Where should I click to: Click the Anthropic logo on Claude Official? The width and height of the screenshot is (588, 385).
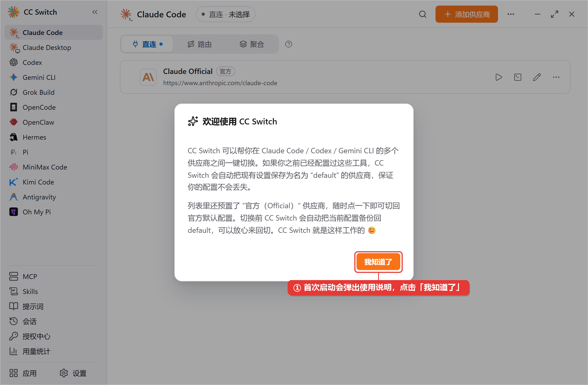(x=148, y=77)
